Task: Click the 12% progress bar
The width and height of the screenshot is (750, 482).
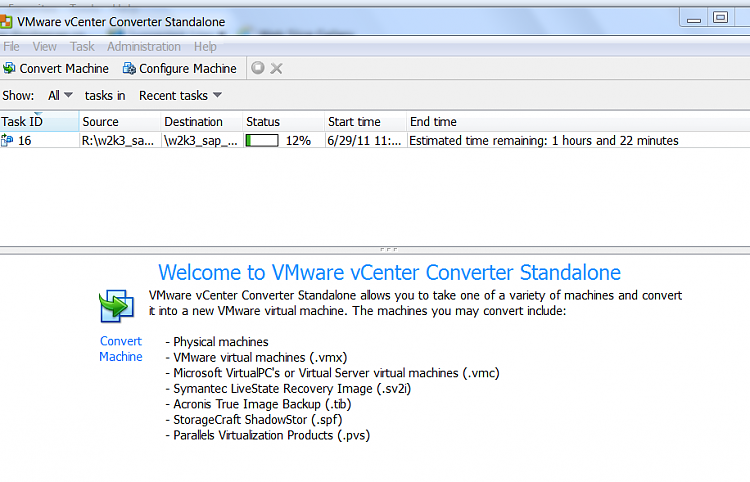Action: point(262,141)
